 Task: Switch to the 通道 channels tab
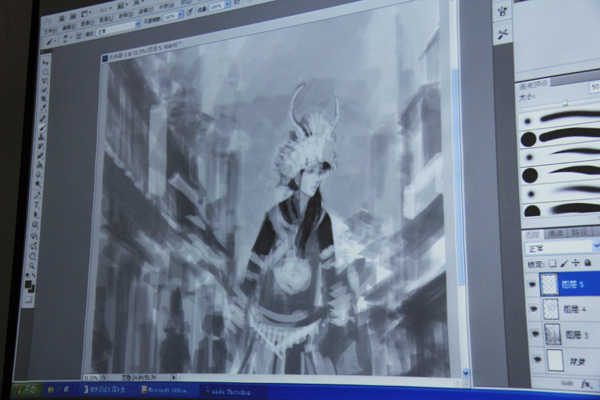click(556, 233)
